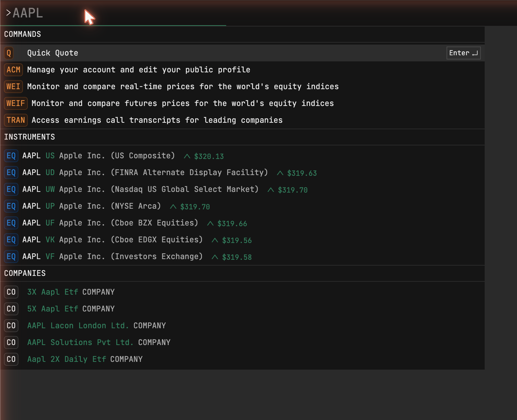Click CO badge for AAPL Solutions Pvt
The width and height of the screenshot is (517, 420).
point(11,342)
